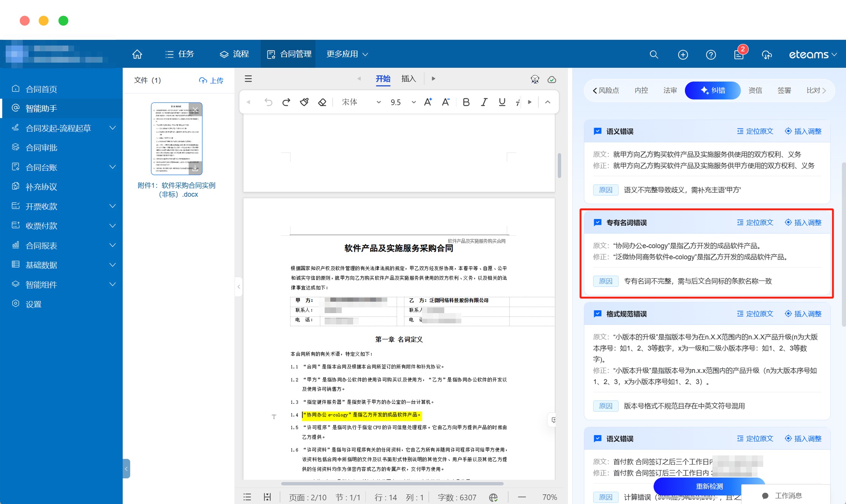Click 插入调整 in 专有名词错误 card
The image size is (846, 504).
tap(803, 222)
